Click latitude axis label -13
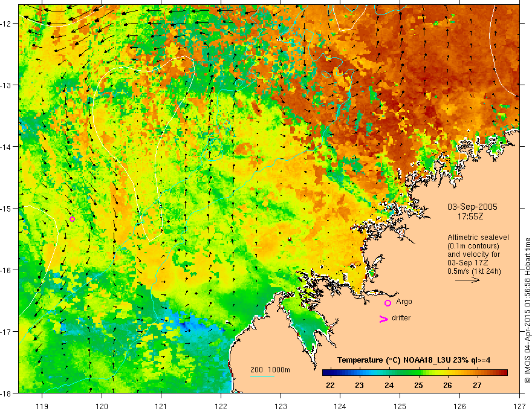Viewport: 532px width, 411px height. 7,85
